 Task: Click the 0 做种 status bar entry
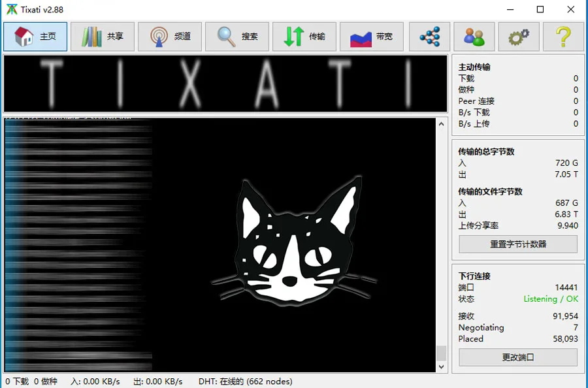45,381
